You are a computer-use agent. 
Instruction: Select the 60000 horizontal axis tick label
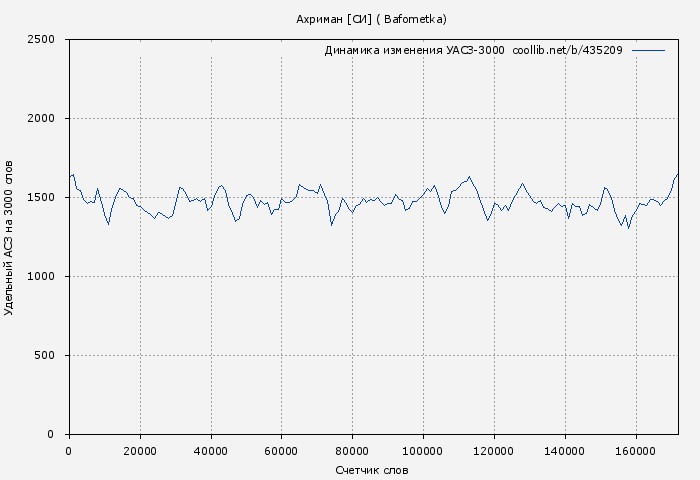(282, 451)
